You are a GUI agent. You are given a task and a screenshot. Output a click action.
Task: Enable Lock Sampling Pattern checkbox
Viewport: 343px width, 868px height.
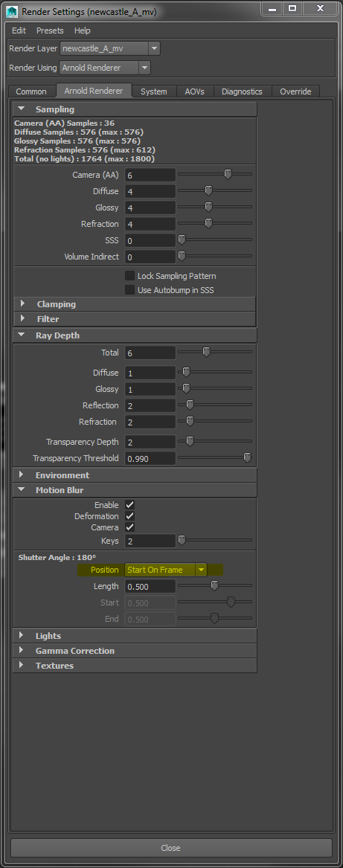[x=130, y=276]
